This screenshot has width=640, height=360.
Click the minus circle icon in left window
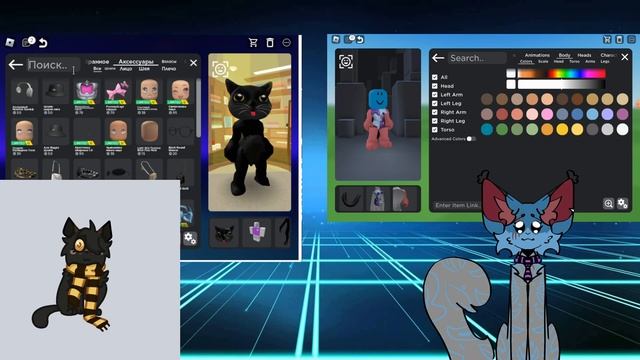pyautogui.click(x=287, y=42)
